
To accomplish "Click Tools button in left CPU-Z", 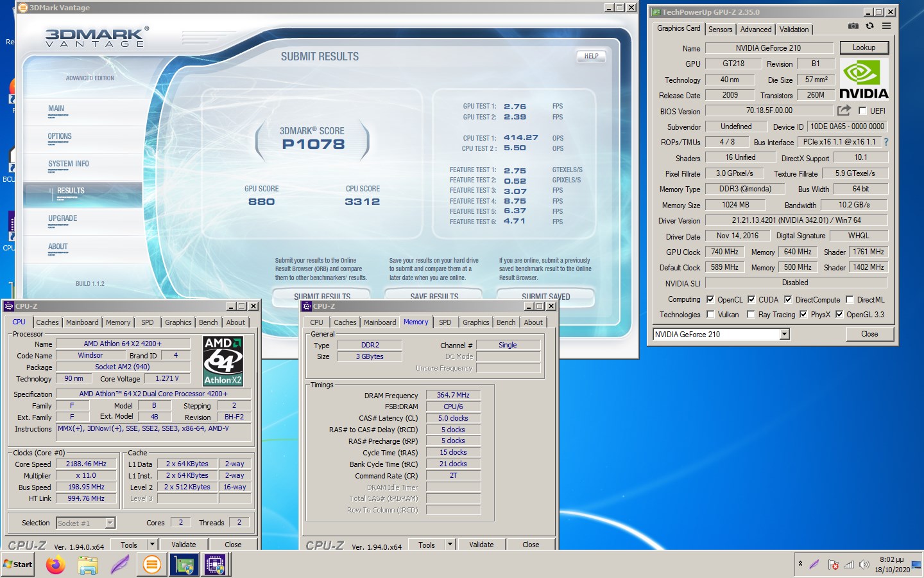I will (129, 545).
